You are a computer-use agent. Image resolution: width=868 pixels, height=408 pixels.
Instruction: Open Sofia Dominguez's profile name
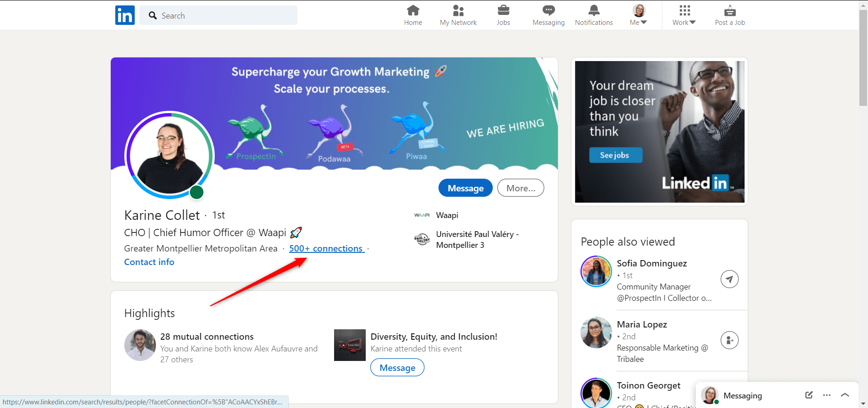pos(652,263)
